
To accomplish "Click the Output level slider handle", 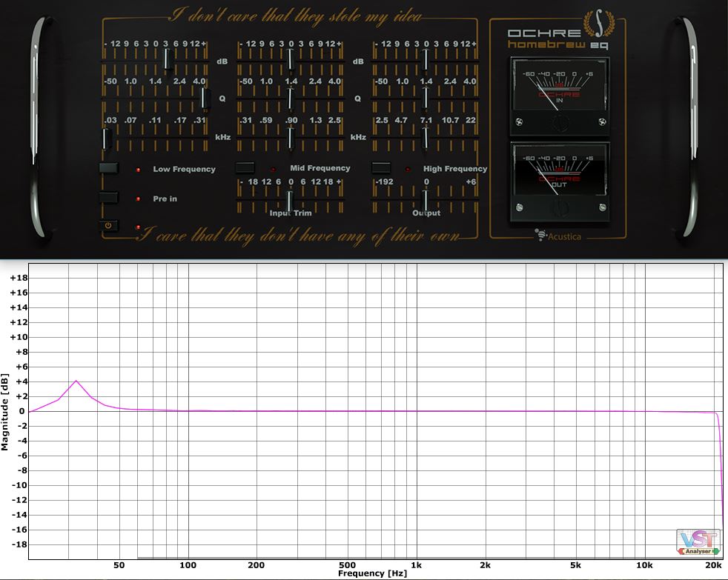I will point(426,201).
